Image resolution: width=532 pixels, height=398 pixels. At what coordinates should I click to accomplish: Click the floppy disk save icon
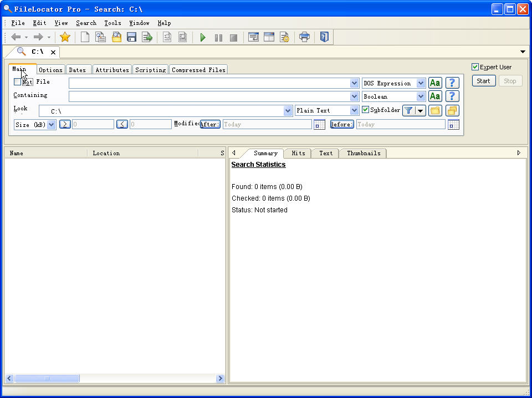(x=132, y=37)
